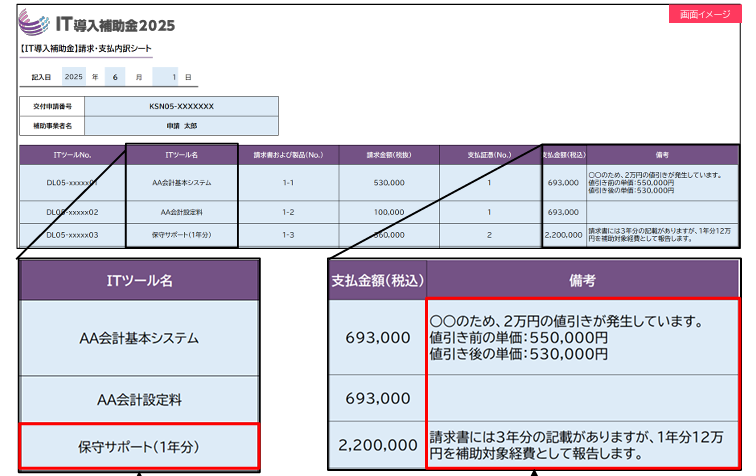Click the enlarged 2,200,000 payment amount cell
Image resolution: width=756 pixels, height=476 pixels.
click(x=377, y=445)
